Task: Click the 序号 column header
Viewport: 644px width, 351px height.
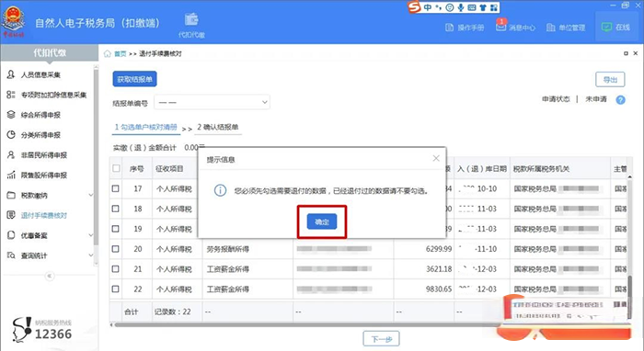Action: coord(137,168)
